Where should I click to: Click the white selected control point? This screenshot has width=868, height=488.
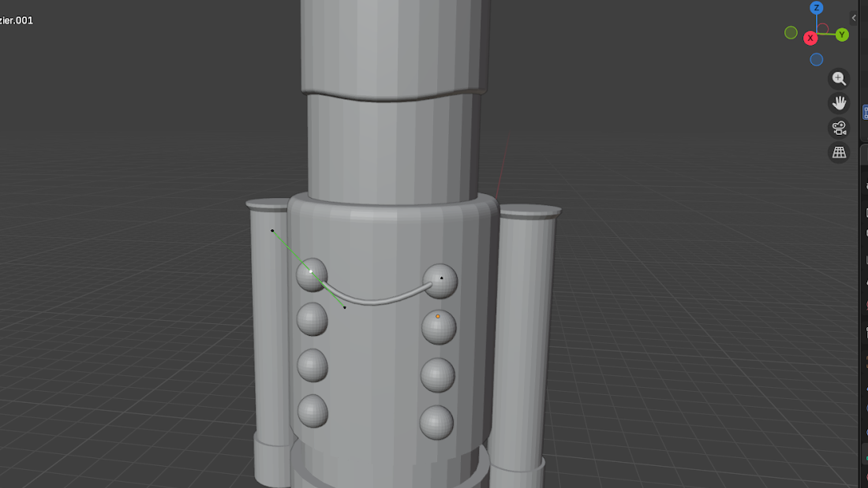[312, 271]
